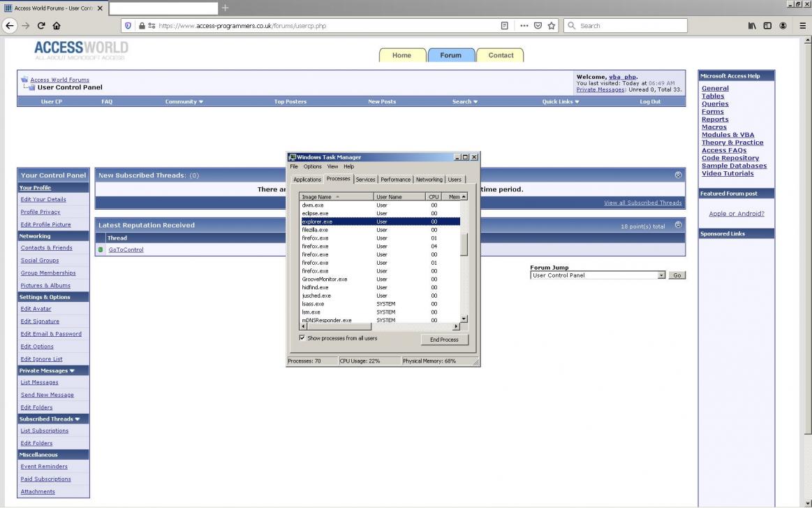This screenshot has height=508, width=812.
Task: Expand Quick Links dropdown
Action: (x=561, y=101)
